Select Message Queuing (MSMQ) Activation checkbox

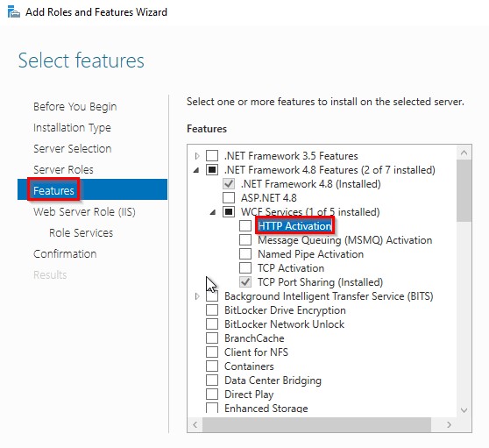245,240
